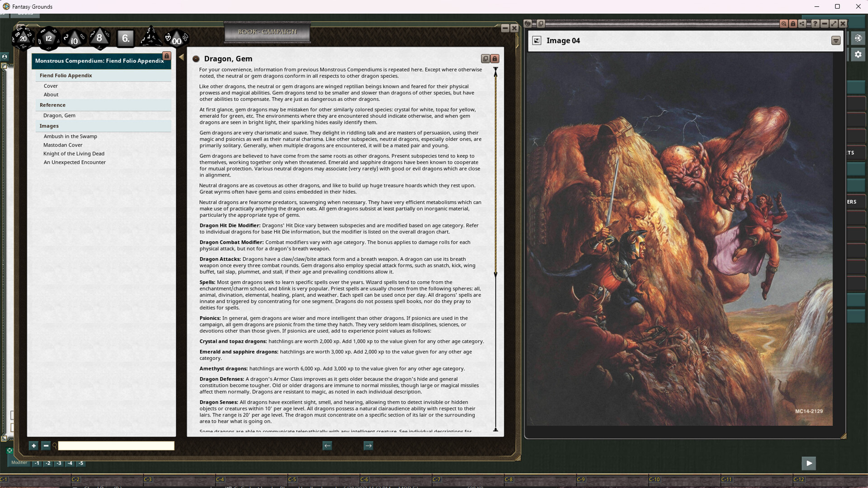This screenshot has width=868, height=488.
Task: Collapse the Reference section in the book index
Action: click(52, 105)
